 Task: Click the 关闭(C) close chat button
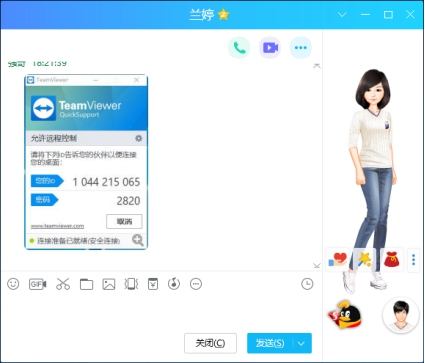coord(210,343)
